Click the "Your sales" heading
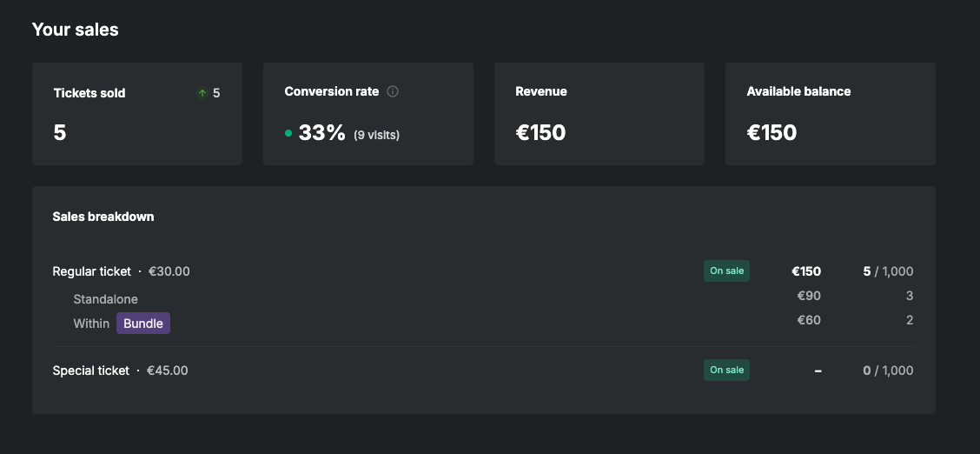Viewport: 980px width, 454px height. tap(75, 30)
